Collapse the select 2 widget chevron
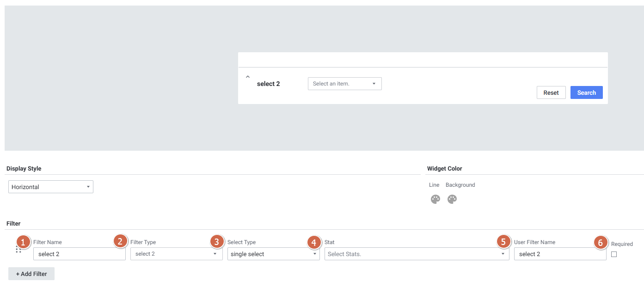 [248, 77]
